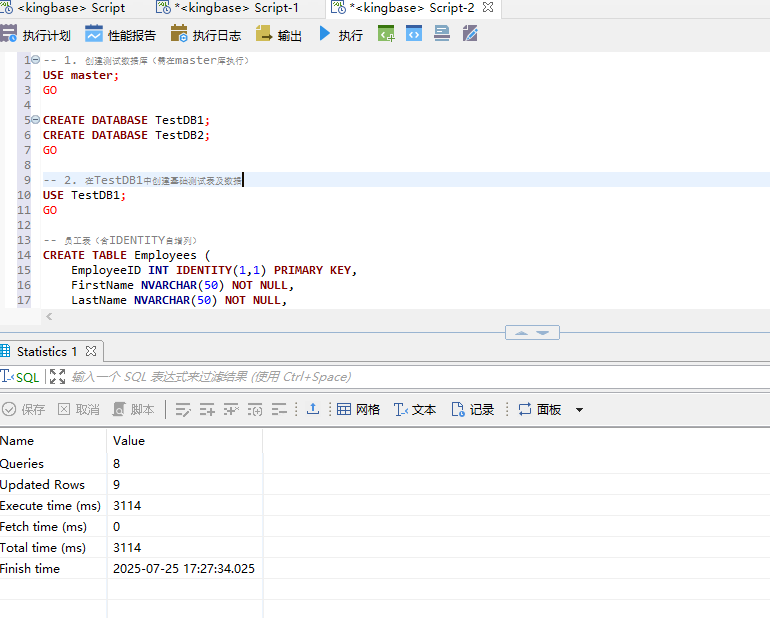770x618 pixels.
Task: Place cursor on 'CREATE DATABASE TestDB2;' line
Action: (126, 135)
